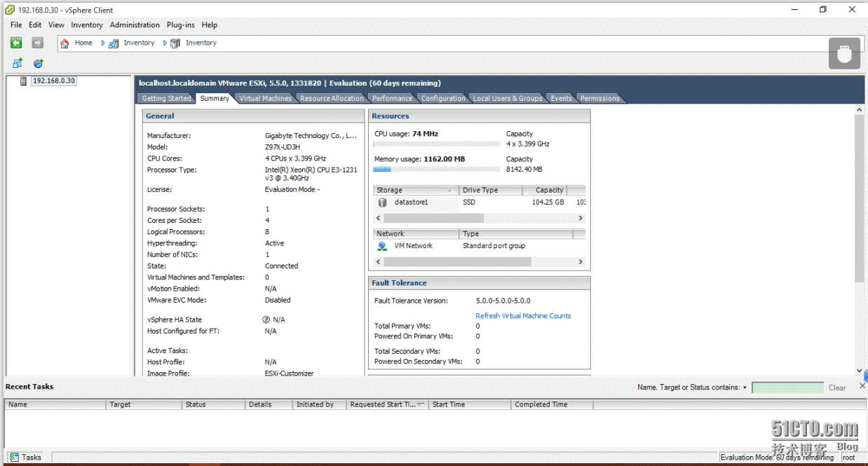Open the View menu
The width and height of the screenshot is (868, 466).
pyautogui.click(x=56, y=25)
